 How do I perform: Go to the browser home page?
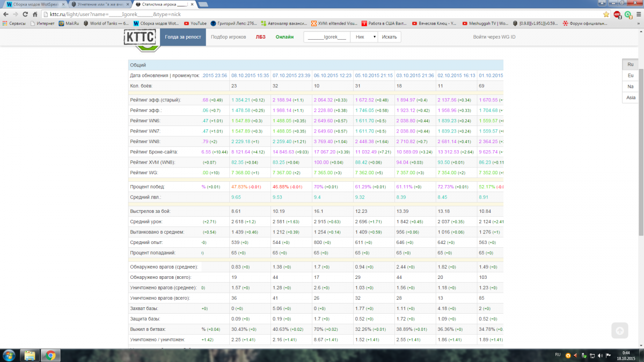coord(35,14)
